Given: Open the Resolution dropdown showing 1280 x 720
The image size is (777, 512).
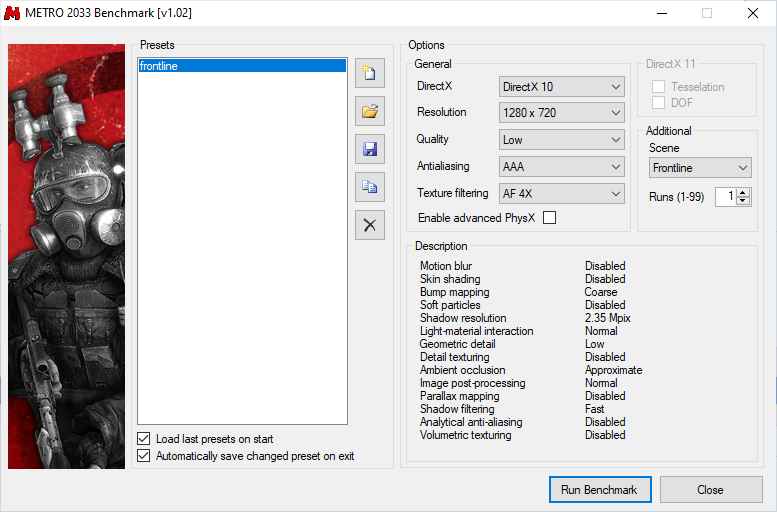Looking at the screenshot, I should pos(561,113).
